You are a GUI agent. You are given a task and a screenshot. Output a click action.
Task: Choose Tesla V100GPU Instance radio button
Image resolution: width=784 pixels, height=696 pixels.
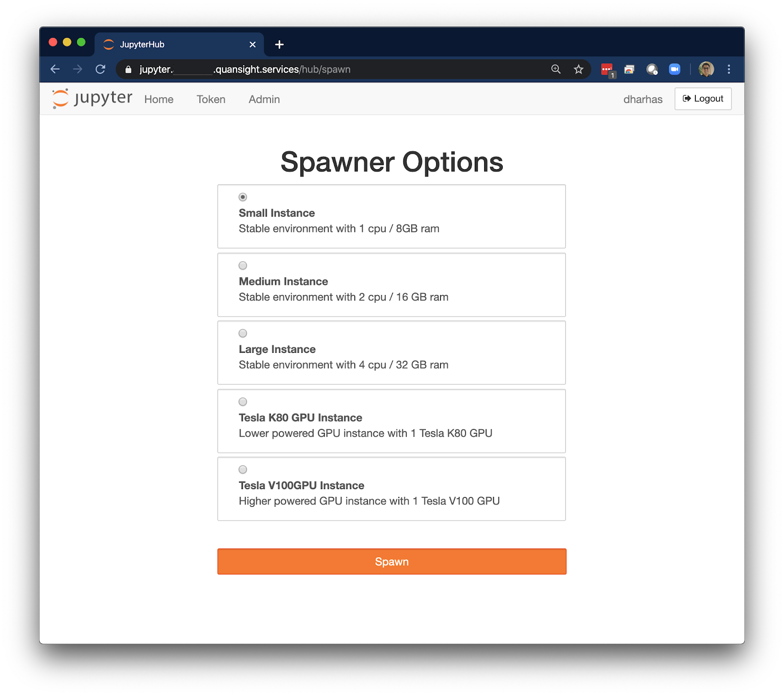[243, 470]
